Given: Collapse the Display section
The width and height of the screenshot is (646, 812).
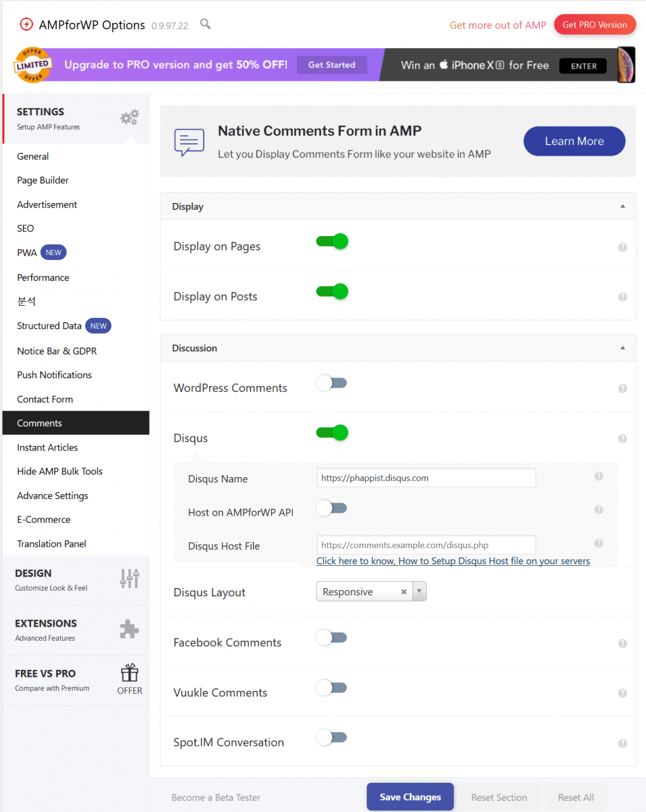Looking at the screenshot, I should pyautogui.click(x=622, y=206).
